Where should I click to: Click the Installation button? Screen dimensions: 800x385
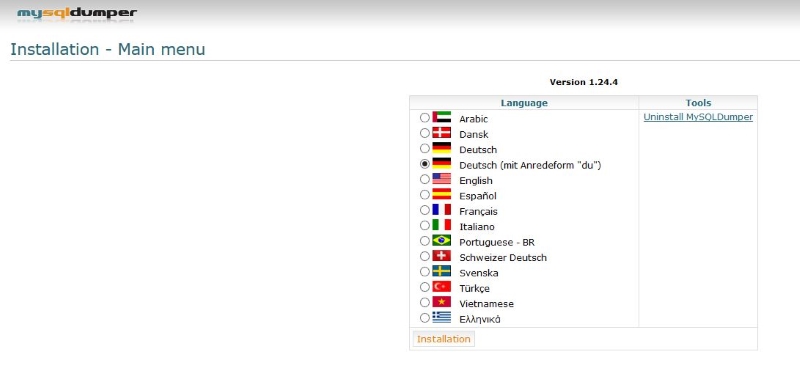click(x=443, y=339)
